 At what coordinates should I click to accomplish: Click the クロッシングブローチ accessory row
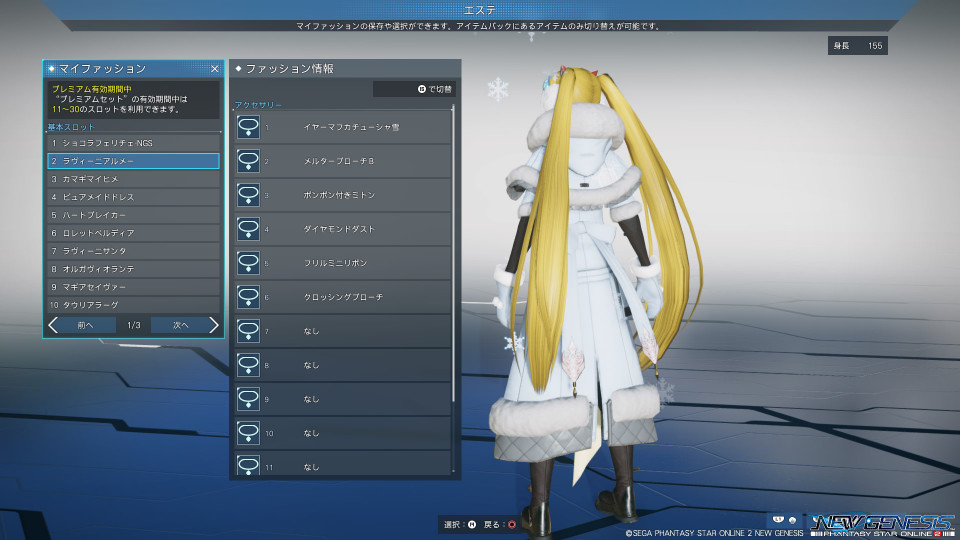[343, 297]
